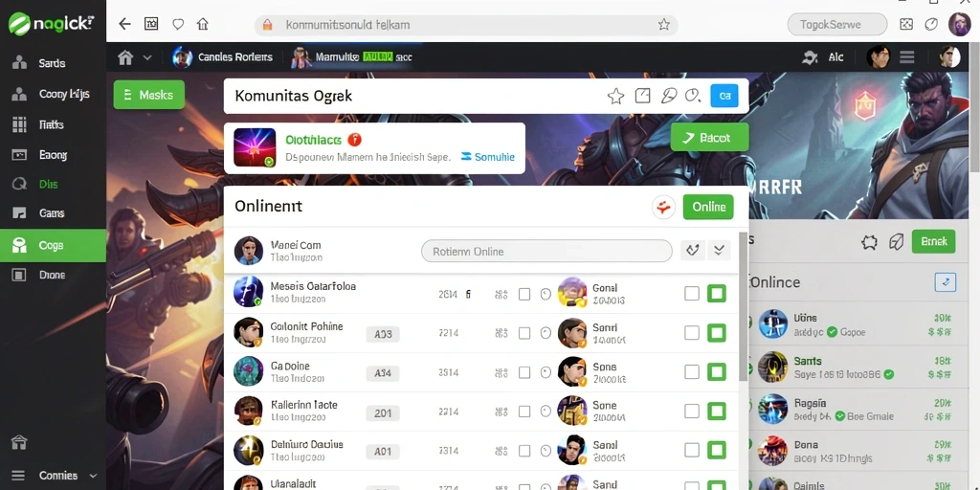Favorite Komunitas Ogrek with star icon
Image resolution: width=980 pixels, height=490 pixels.
click(x=615, y=97)
